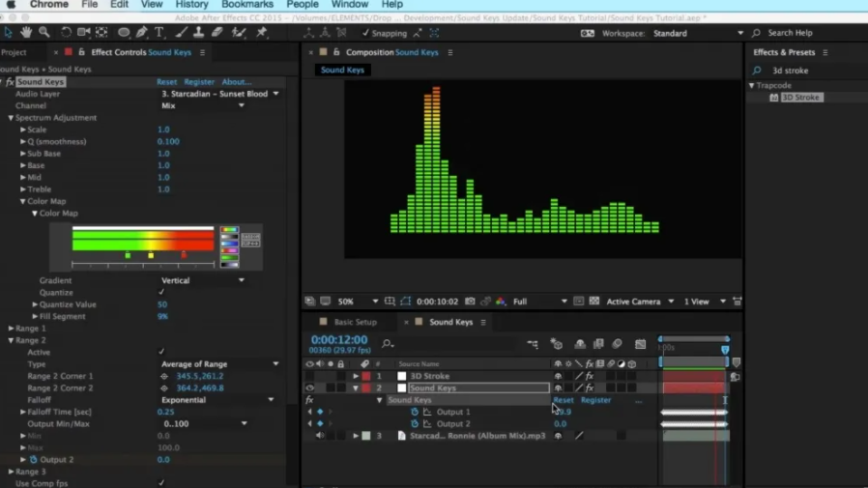Open the Channel Mix dropdown
The image size is (868, 488).
click(203, 105)
